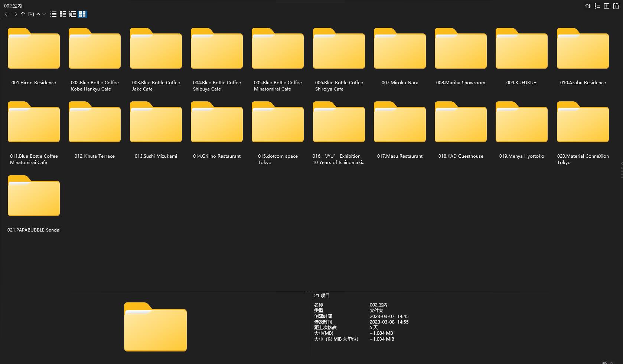Switch to simple list view
The height and width of the screenshot is (364, 623).
coord(53,14)
